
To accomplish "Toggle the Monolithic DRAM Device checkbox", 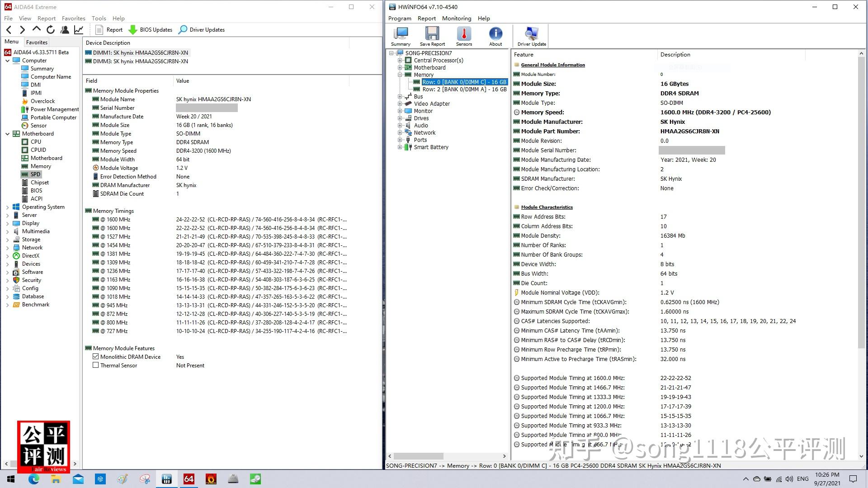I will 95,356.
